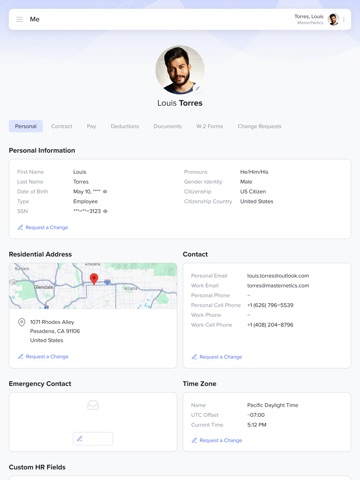Open the Change Requests tab
This screenshot has height=480, width=360.
coord(259,126)
